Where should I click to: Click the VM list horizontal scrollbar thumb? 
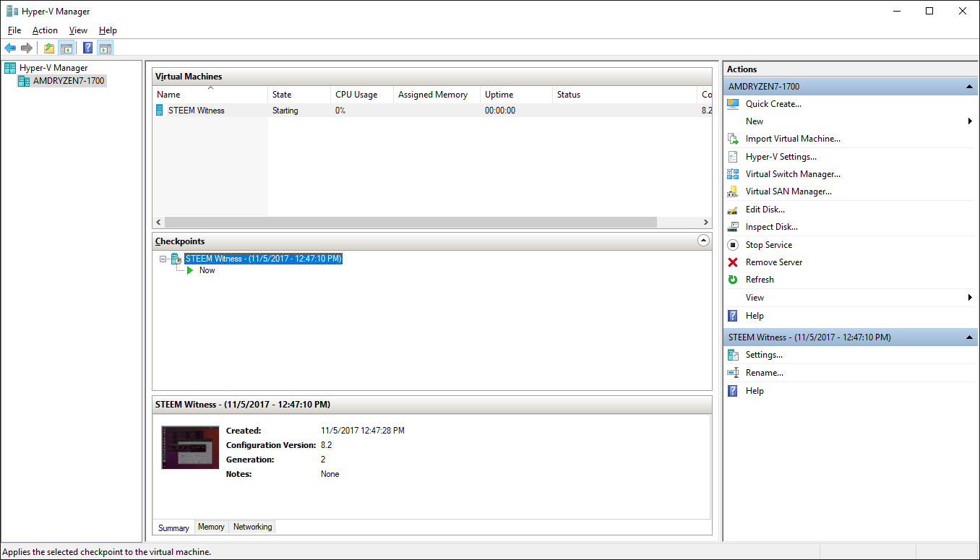[411, 223]
